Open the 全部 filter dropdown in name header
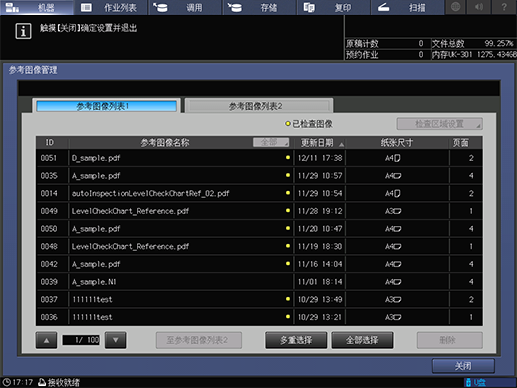Viewport: 517px width, 388px height. point(271,142)
